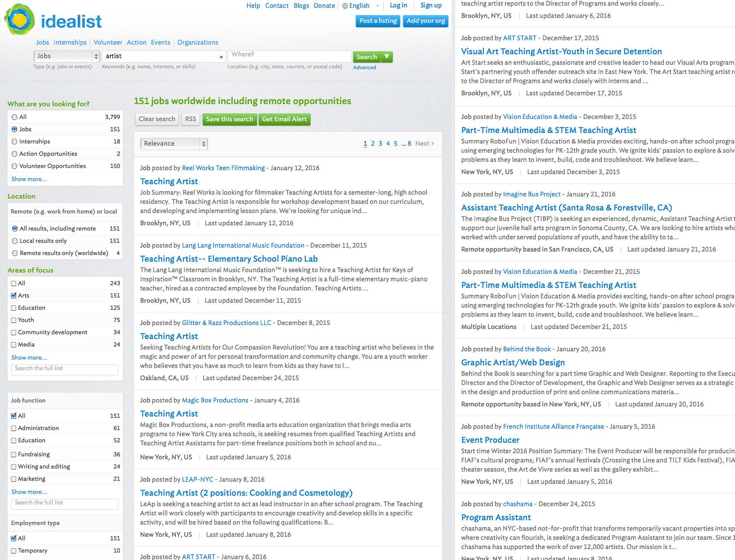
Task: Open the Help link
Action: [x=253, y=6]
